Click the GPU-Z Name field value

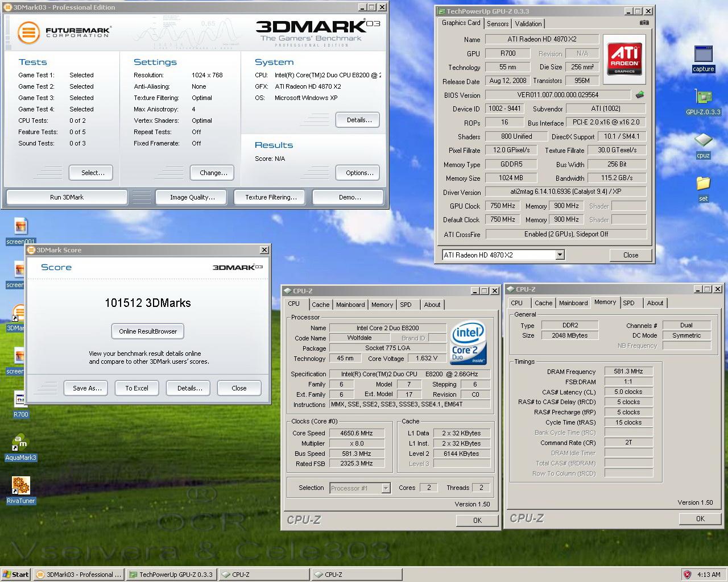pyautogui.click(x=541, y=39)
